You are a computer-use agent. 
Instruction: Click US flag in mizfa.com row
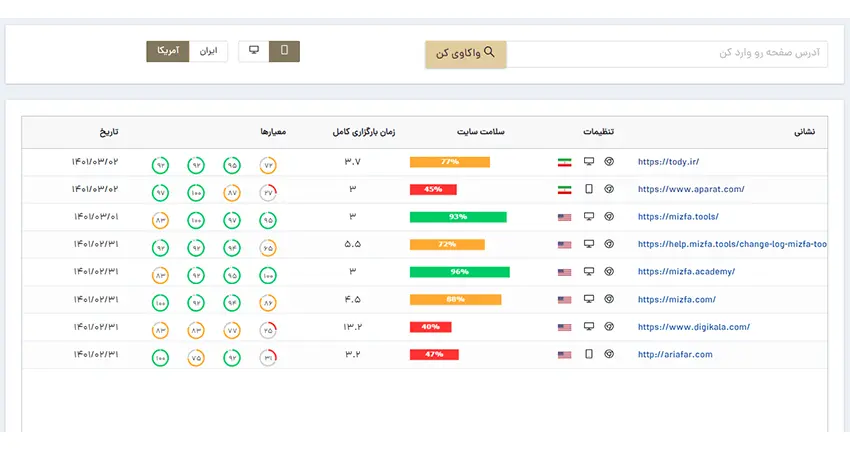coord(564,300)
